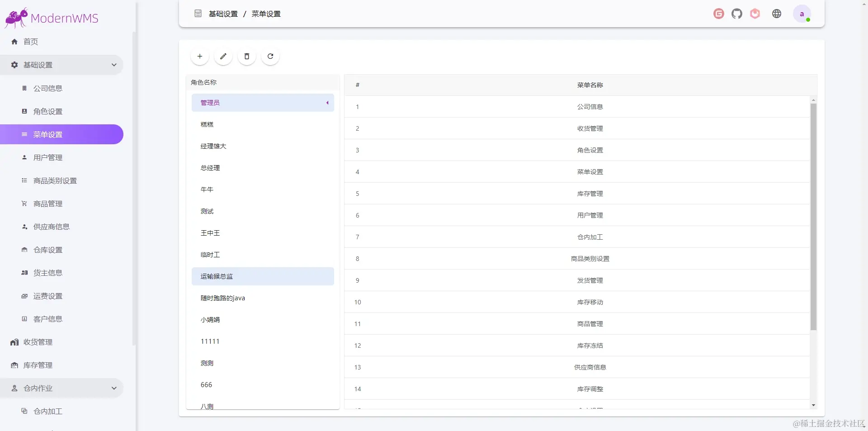Click the 基础设置 breadcrumb link

pos(223,14)
